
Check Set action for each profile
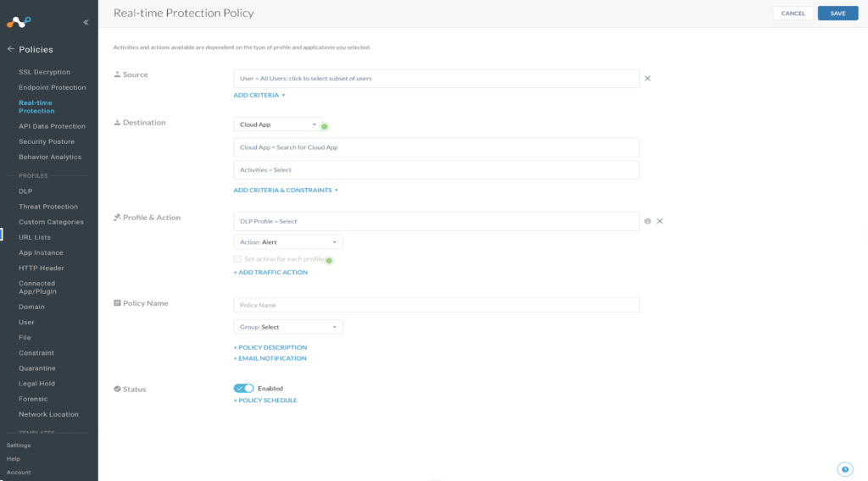point(237,259)
